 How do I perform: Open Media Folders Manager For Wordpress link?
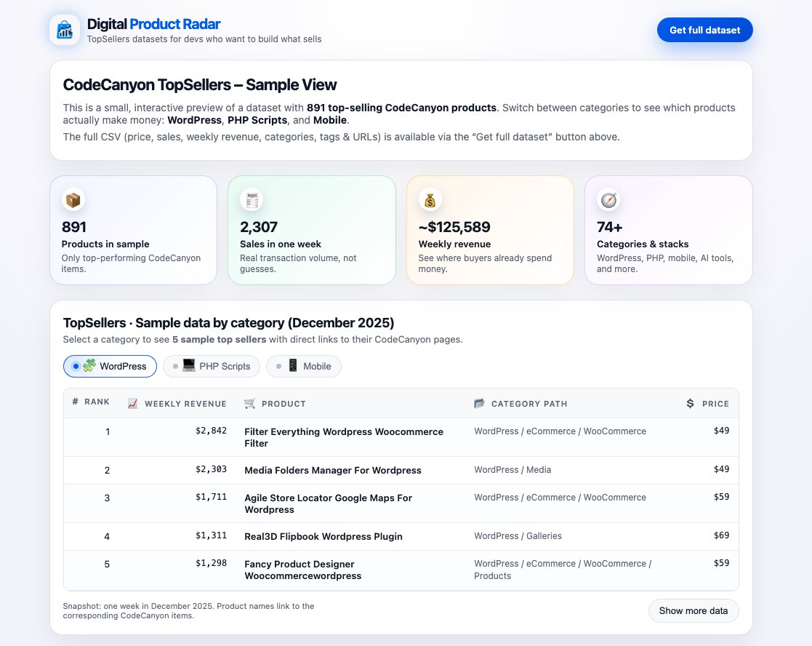(332, 471)
